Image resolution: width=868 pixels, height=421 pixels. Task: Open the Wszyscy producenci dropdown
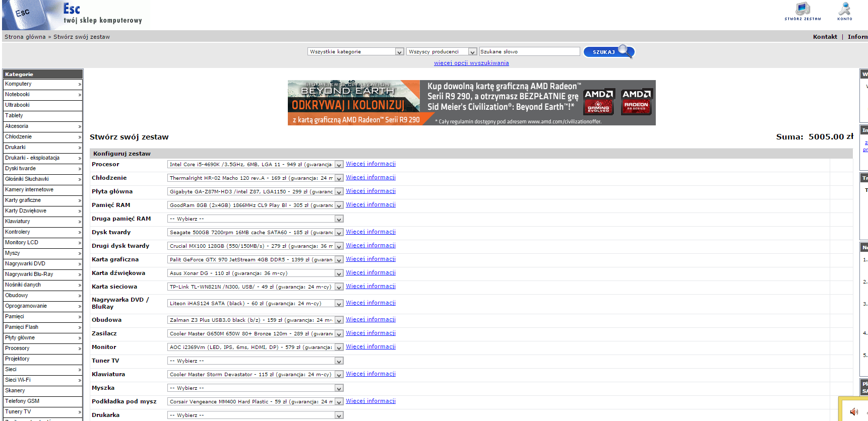click(442, 51)
